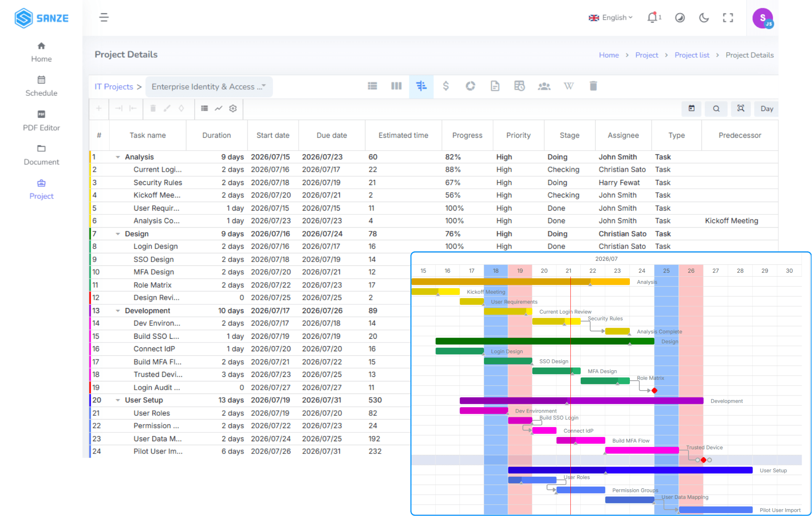Screen dimensions: 812x516
Task: Switch to the board columns view
Action: click(x=396, y=86)
